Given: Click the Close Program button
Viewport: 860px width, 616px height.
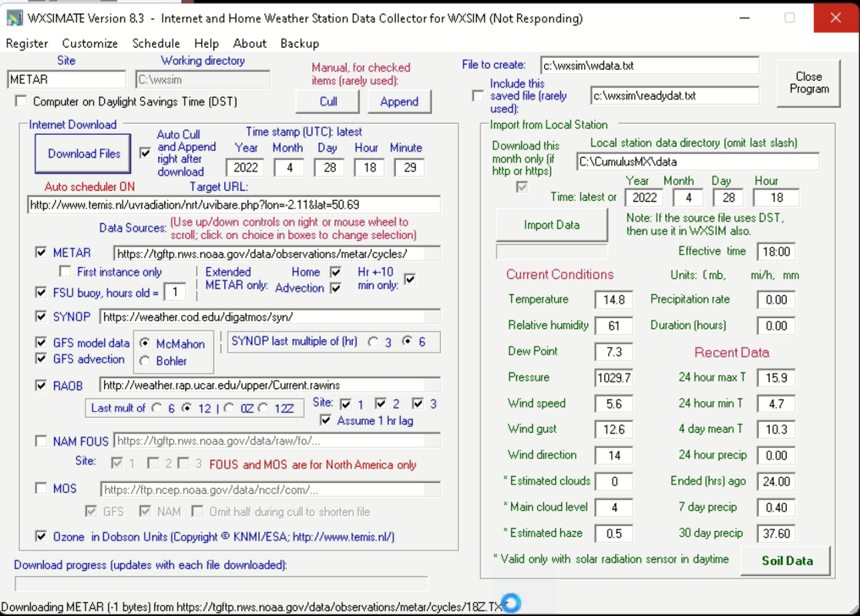Looking at the screenshot, I should [x=808, y=82].
